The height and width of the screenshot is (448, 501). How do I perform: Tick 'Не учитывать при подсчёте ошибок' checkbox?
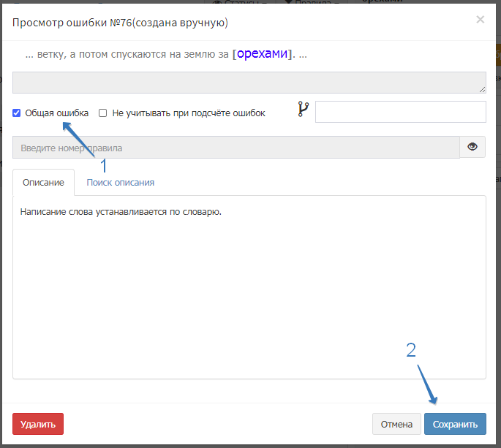(103, 113)
